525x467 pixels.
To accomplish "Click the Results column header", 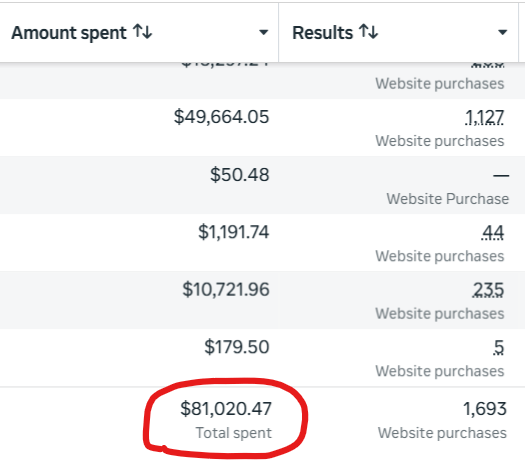I will pos(398,32).
